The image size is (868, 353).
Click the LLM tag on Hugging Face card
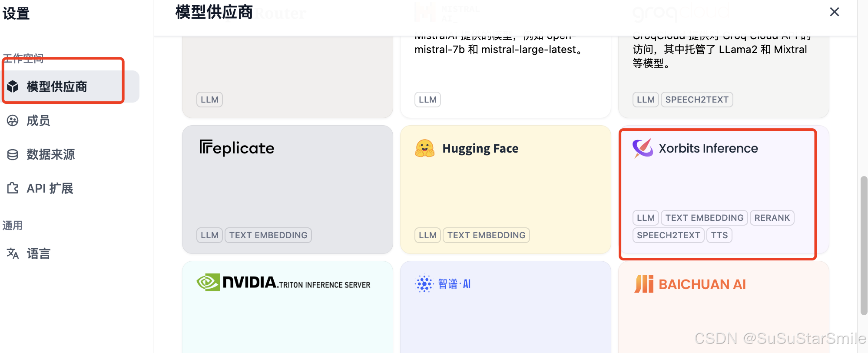pos(427,235)
